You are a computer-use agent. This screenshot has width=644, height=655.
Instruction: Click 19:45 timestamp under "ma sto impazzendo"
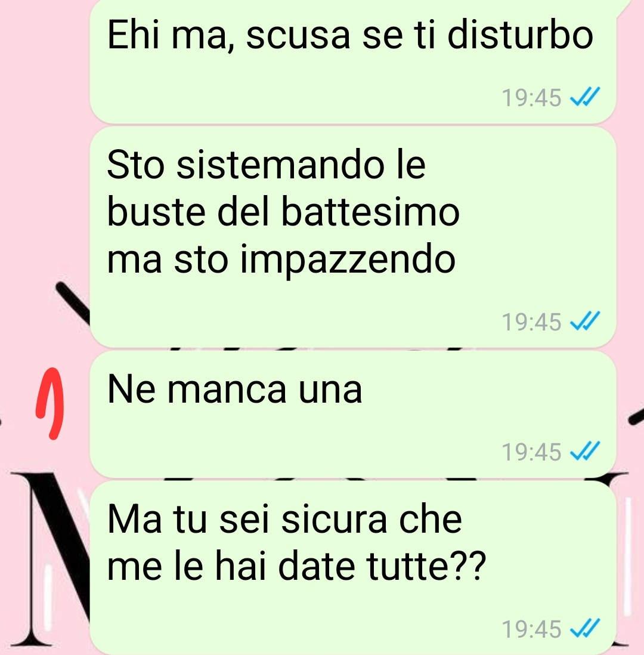(x=531, y=322)
